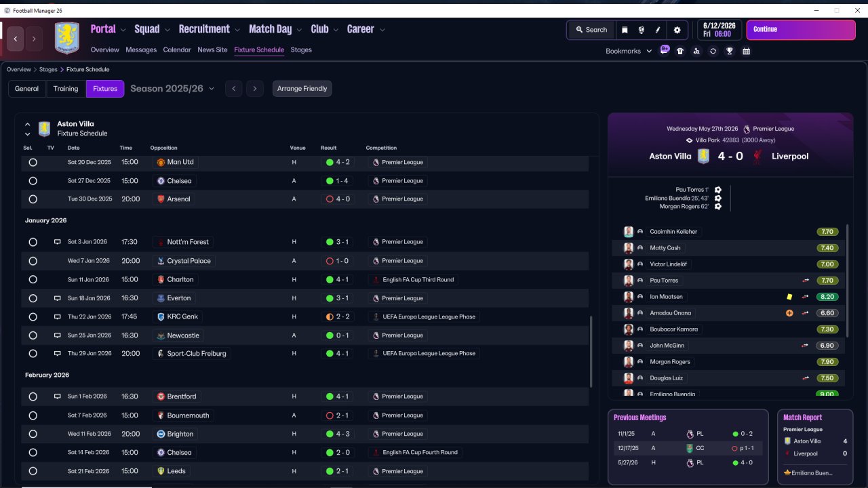Go to the previous season with the left chevron

pos(233,89)
